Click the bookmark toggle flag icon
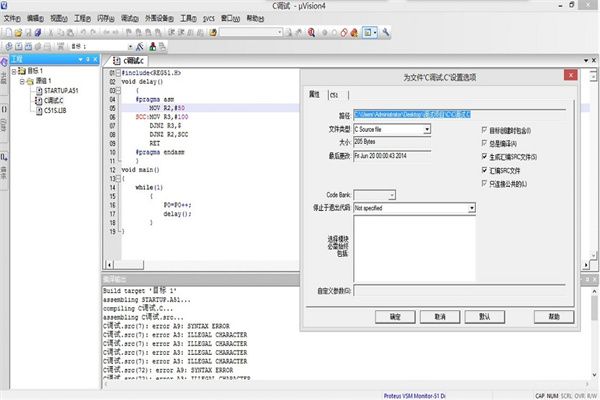This screenshot has height=400, width=600. click(x=129, y=33)
